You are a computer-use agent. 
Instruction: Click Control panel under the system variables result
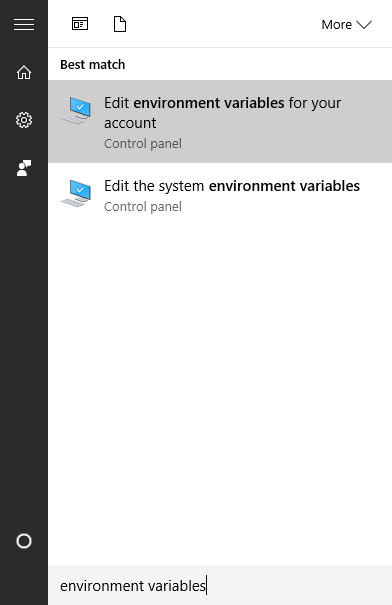(x=143, y=206)
